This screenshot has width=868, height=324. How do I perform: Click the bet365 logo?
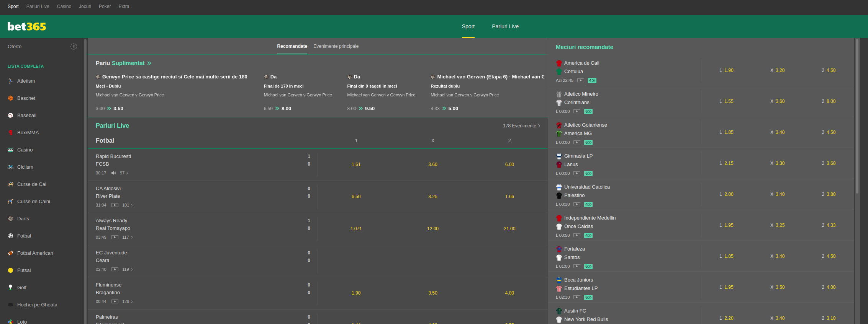[x=27, y=26]
